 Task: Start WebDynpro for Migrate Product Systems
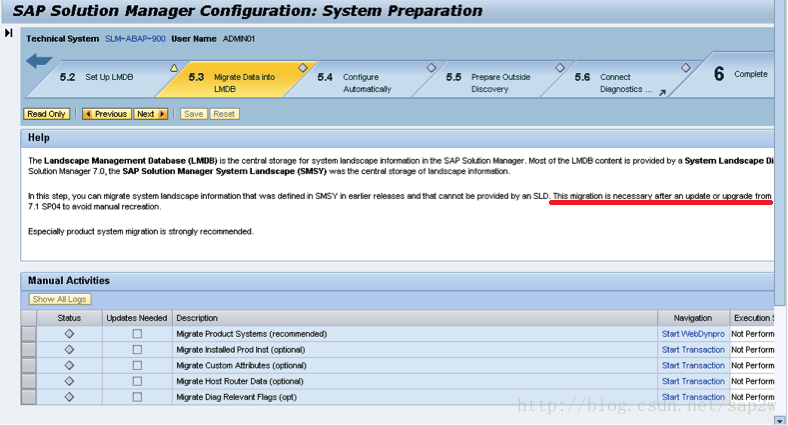pyautogui.click(x=693, y=334)
